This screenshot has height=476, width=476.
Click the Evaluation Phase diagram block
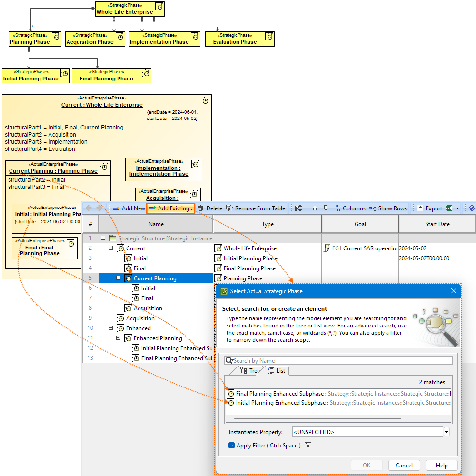(240, 39)
